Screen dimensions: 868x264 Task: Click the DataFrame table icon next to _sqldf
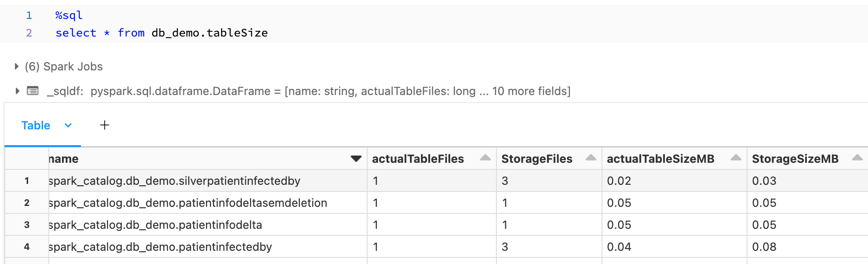[33, 91]
